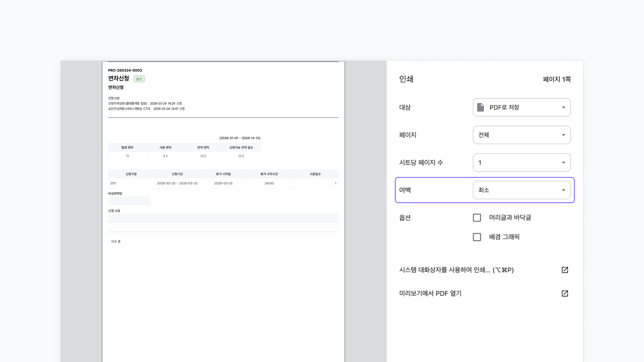Open the 시트당 페이지 수 dropdown

(522, 162)
